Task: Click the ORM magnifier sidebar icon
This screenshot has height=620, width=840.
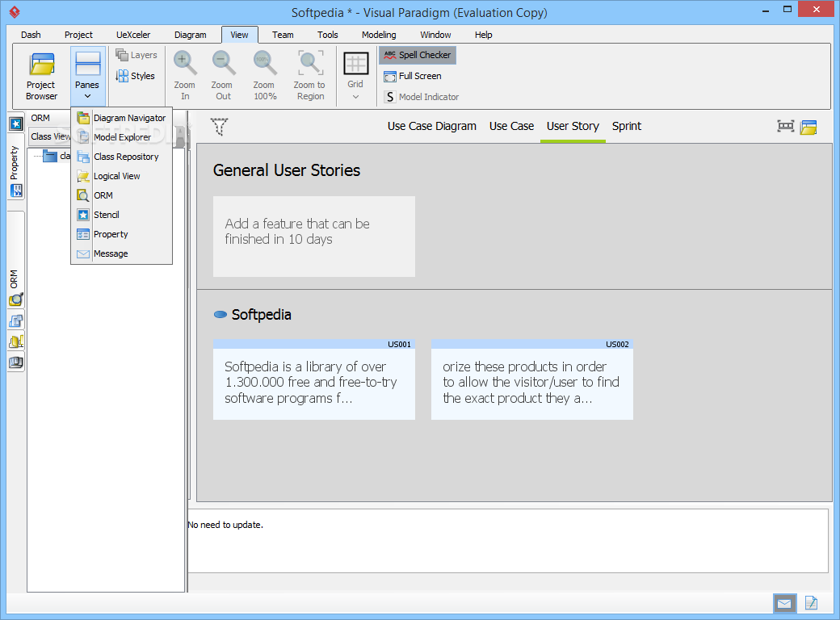Action: coord(16,300)
